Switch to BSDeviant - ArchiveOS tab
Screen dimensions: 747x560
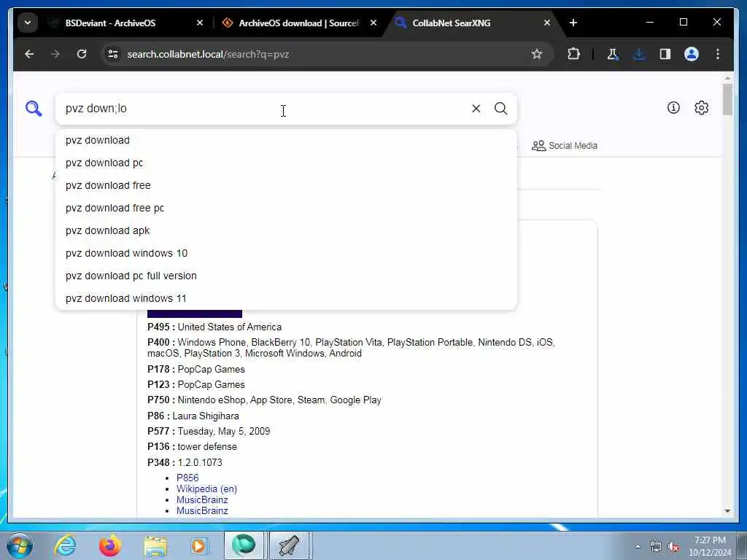[110, 23]
